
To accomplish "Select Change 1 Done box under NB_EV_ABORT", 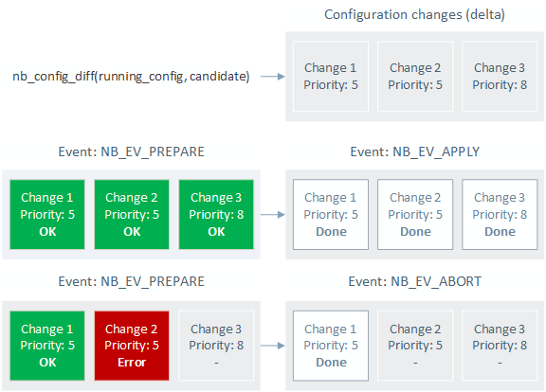I will click(x=331, y=346).
